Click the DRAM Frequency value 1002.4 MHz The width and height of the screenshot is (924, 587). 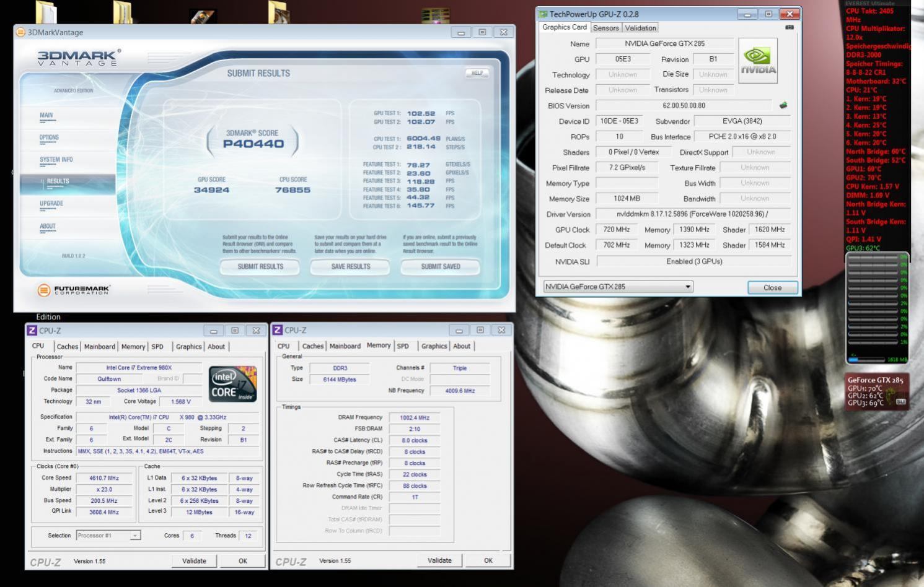415,418
